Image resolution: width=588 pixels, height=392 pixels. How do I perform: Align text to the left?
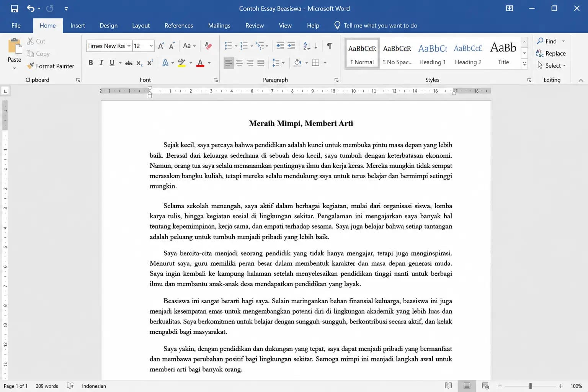pos(229,63)
